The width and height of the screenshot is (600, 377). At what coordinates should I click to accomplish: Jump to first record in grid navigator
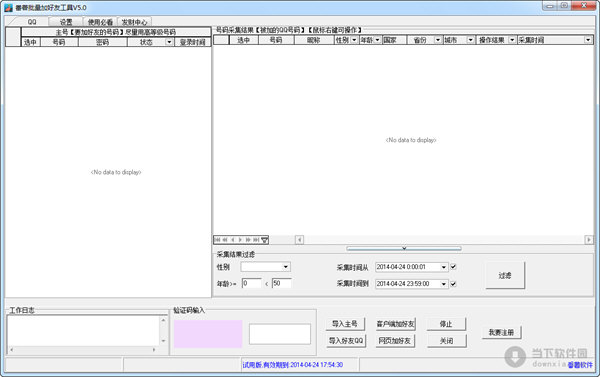(x=217, y=240)
